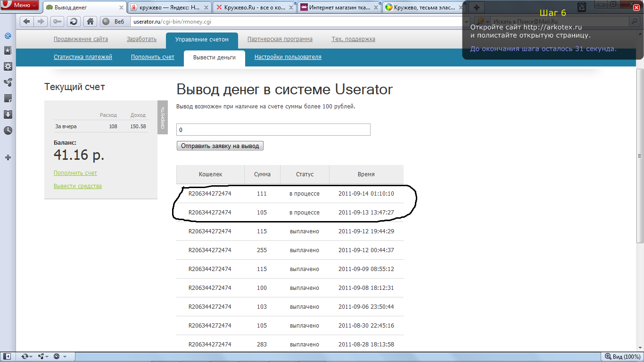This screenshot has height=362, width=644.
Task: Click the password manager key icon
Action: pos(58,22)
